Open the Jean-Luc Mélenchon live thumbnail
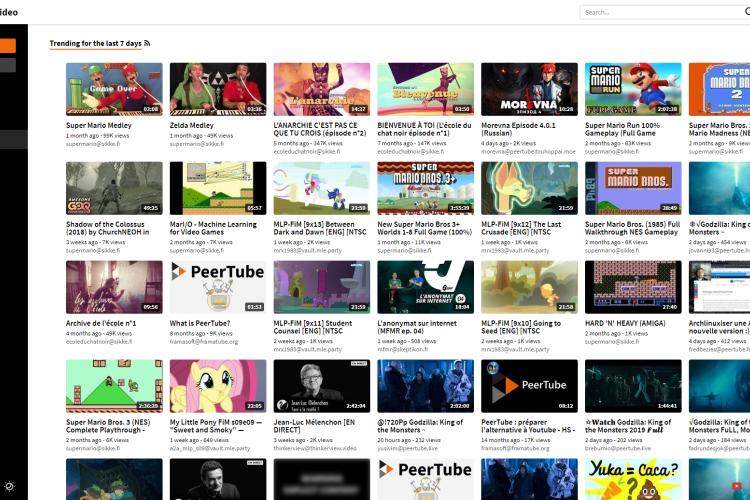 322,386
